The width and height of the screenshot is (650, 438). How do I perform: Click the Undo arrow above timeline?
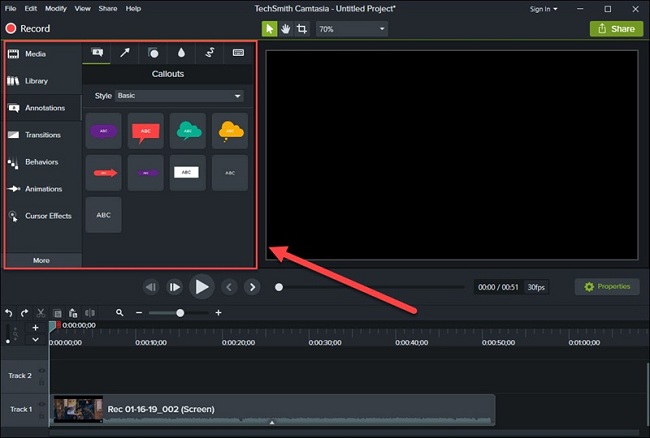coord(9,313)
